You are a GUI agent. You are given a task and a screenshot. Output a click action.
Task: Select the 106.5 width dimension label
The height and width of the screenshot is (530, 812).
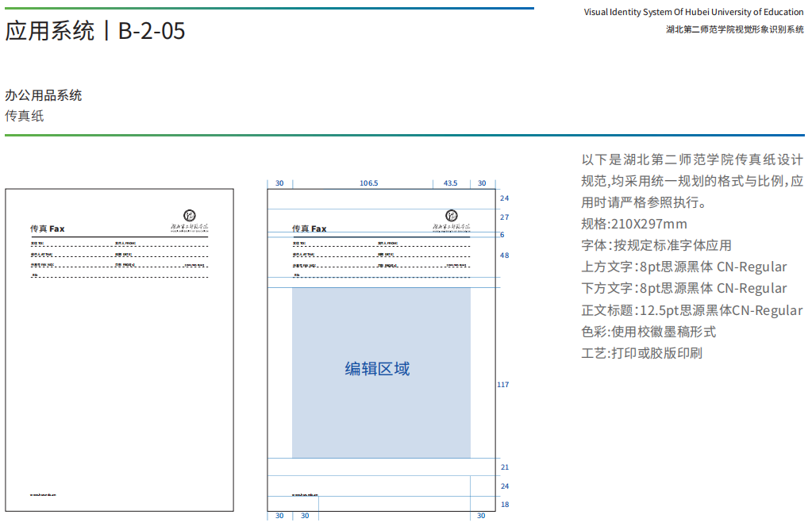(x=368, y=183)
